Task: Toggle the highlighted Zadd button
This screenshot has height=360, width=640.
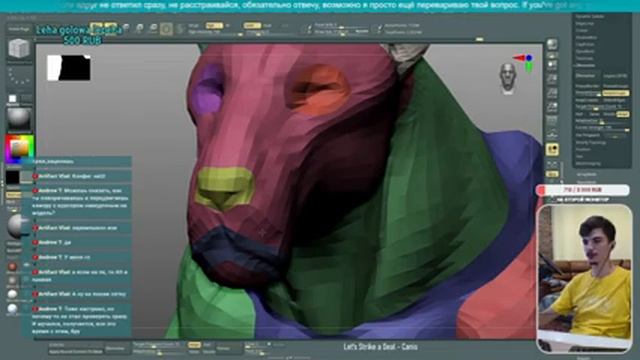Action: point(252,25)
